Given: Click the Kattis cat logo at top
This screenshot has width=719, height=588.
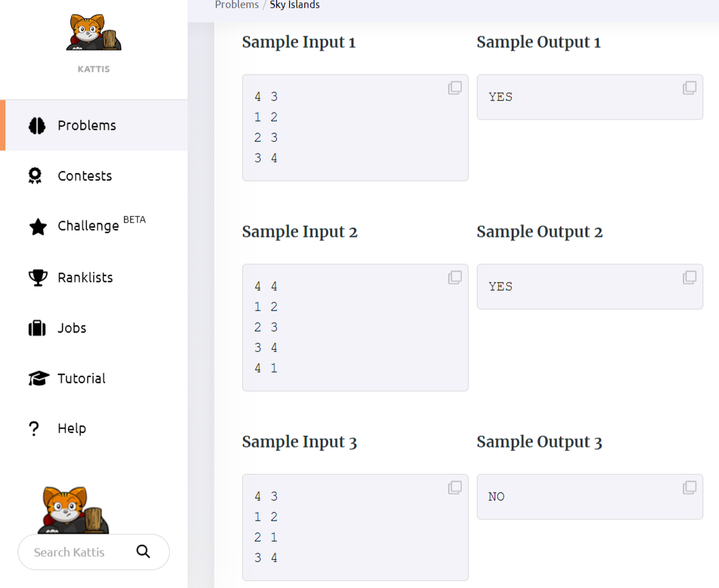Looking at the screenshot, I should coord(93,32).
